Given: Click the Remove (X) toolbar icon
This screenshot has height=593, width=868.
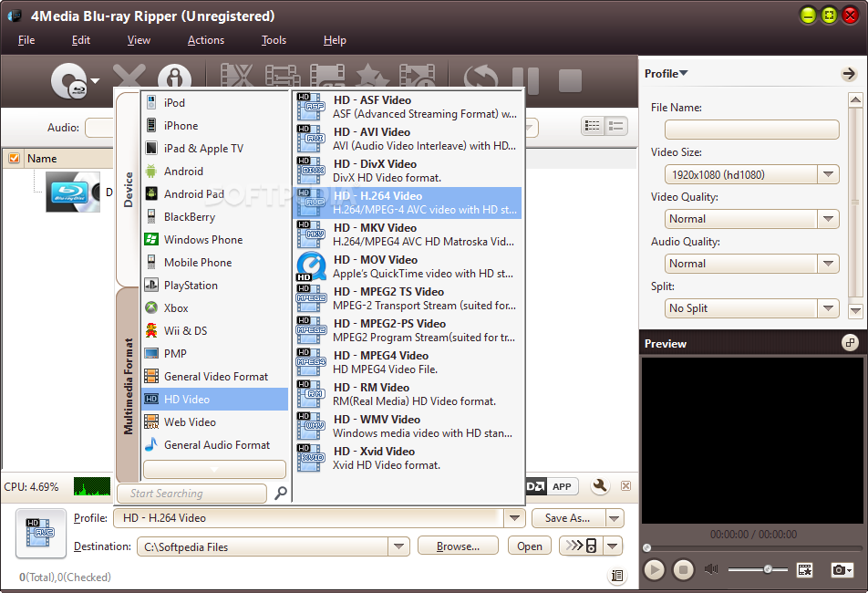Looking at the screenshot, I should click(129, 77).
